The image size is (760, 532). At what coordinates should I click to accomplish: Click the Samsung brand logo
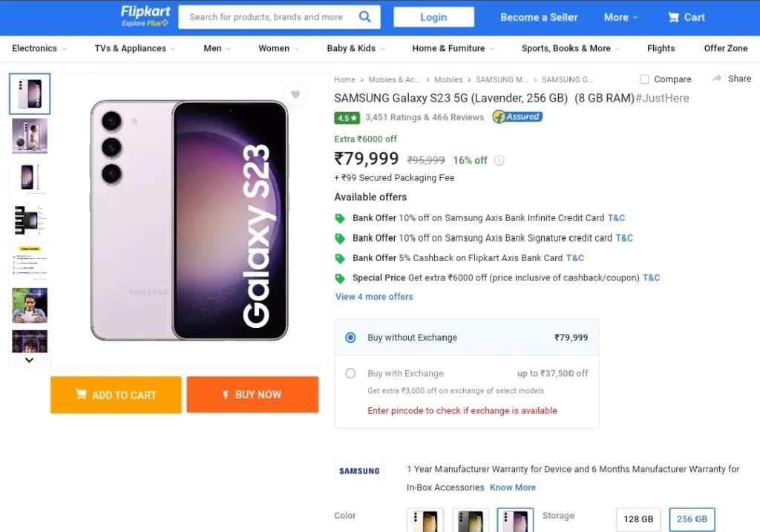pyautogui.click(x=359, y=471)
